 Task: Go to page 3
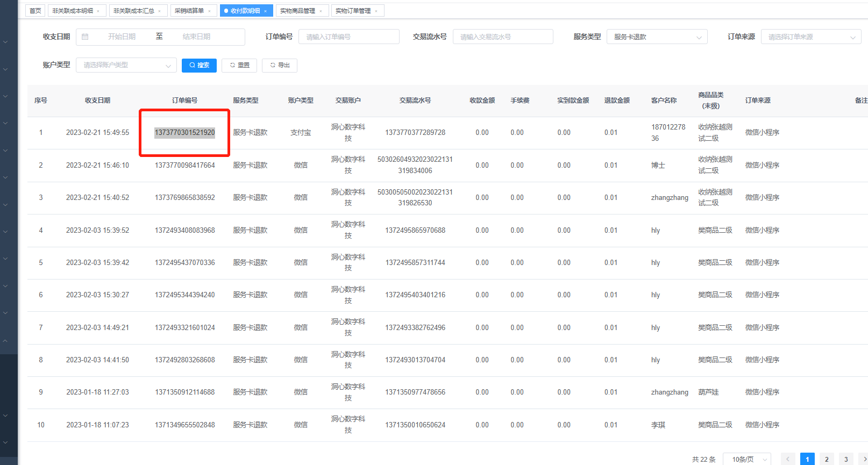pyautogui.click(x=846, y=459)
